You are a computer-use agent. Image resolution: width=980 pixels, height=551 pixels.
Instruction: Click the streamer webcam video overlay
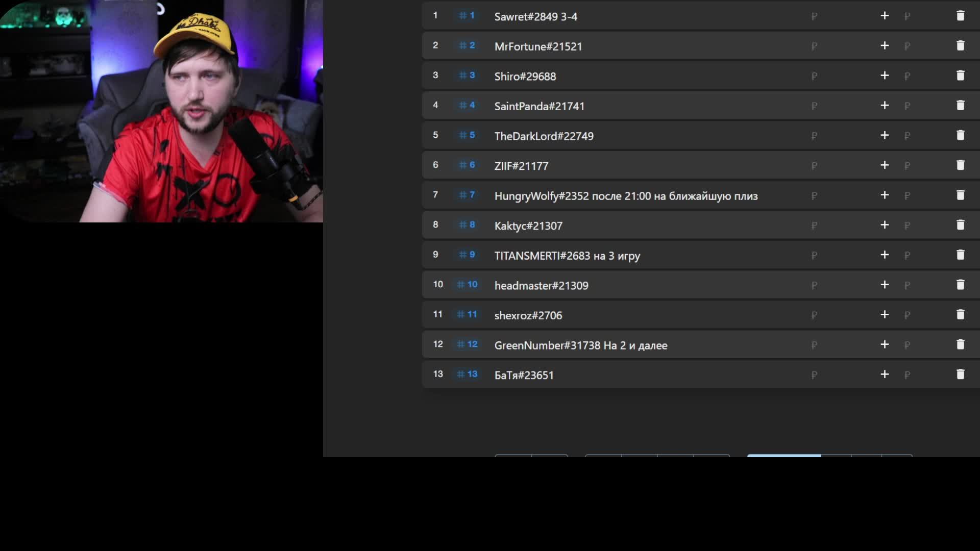tap(161, 111)
